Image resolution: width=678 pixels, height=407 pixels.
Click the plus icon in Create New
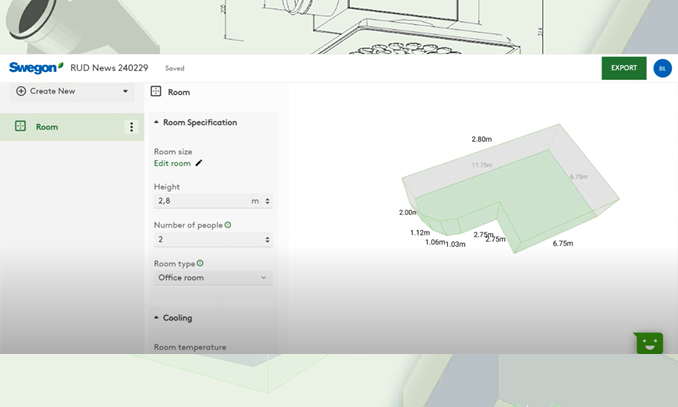click(x=21, y=91)
